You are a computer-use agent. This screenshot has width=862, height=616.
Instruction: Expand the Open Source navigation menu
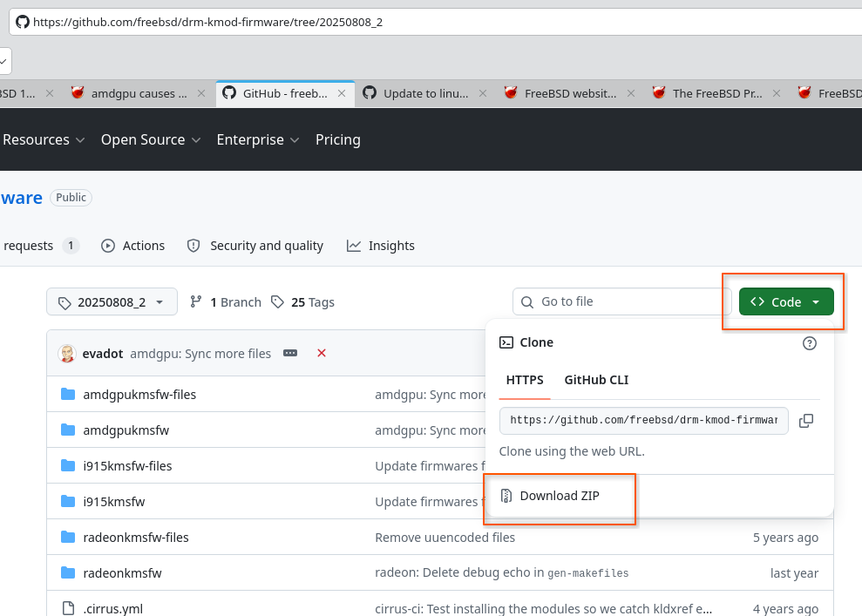coord(150,139)
